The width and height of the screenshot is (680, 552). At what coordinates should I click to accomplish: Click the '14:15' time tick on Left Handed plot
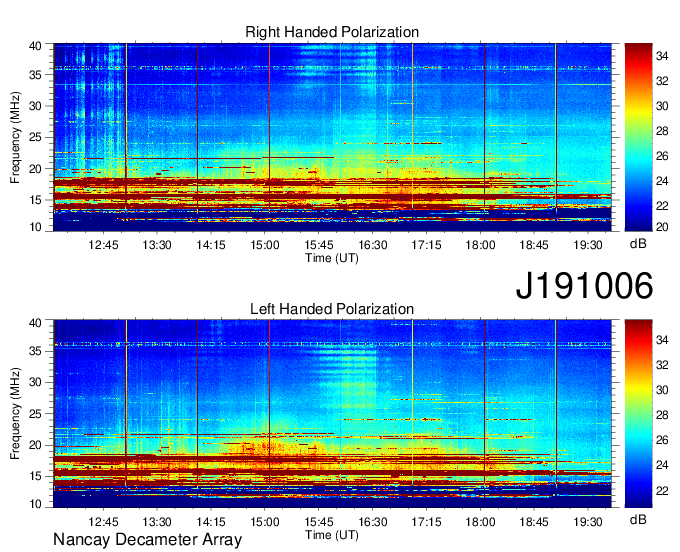(211, 522)
